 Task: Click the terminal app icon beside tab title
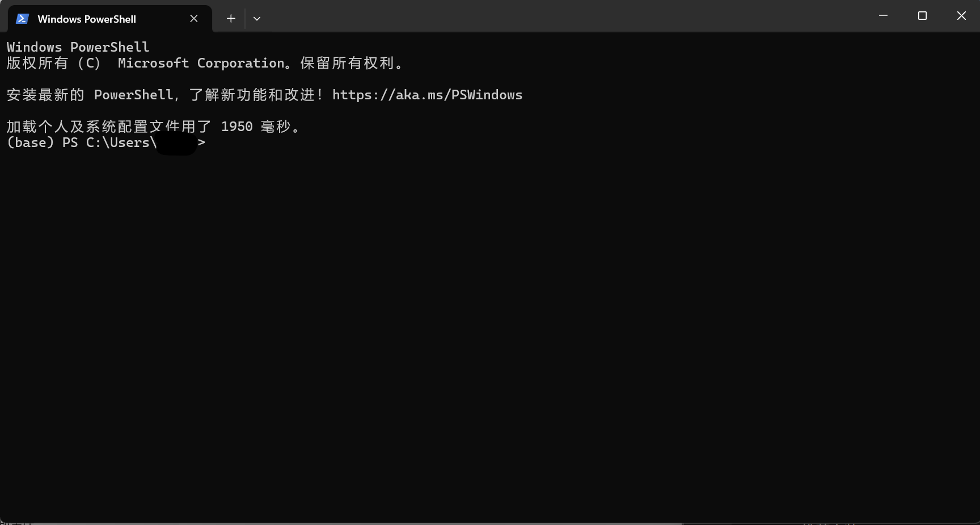coord(22,18)
